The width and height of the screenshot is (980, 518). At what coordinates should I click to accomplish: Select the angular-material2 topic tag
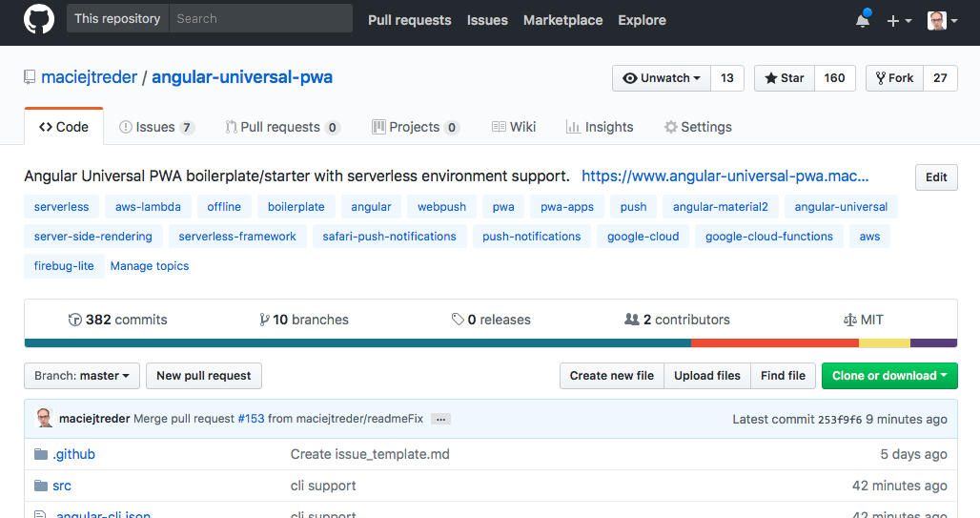[721, 207]
